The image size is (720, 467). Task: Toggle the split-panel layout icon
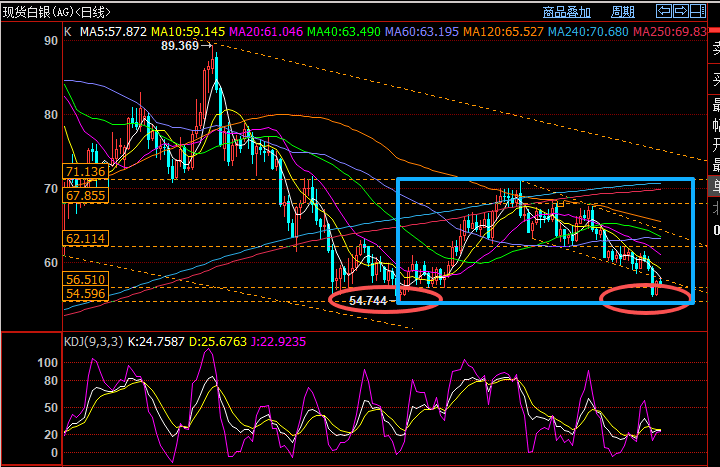tap(698, 11)
